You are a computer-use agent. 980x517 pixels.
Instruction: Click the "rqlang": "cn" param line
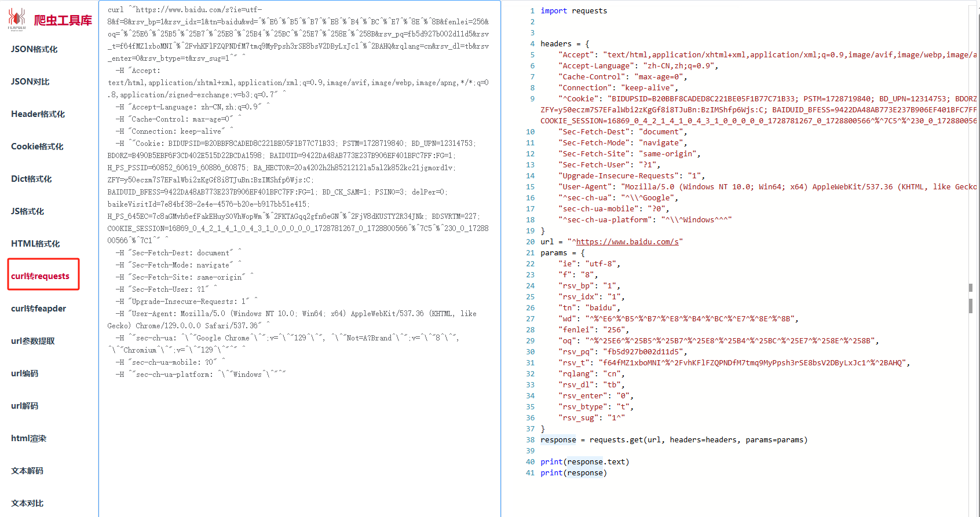click(591, 374)
